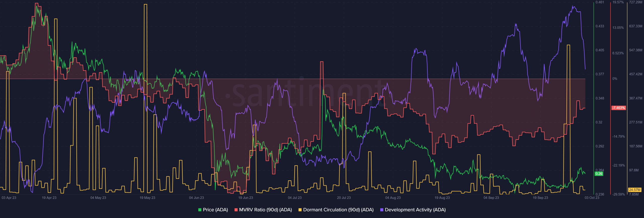Toggle the MVRV Ratio (90d) (ADA) label

tap(265, 210)
